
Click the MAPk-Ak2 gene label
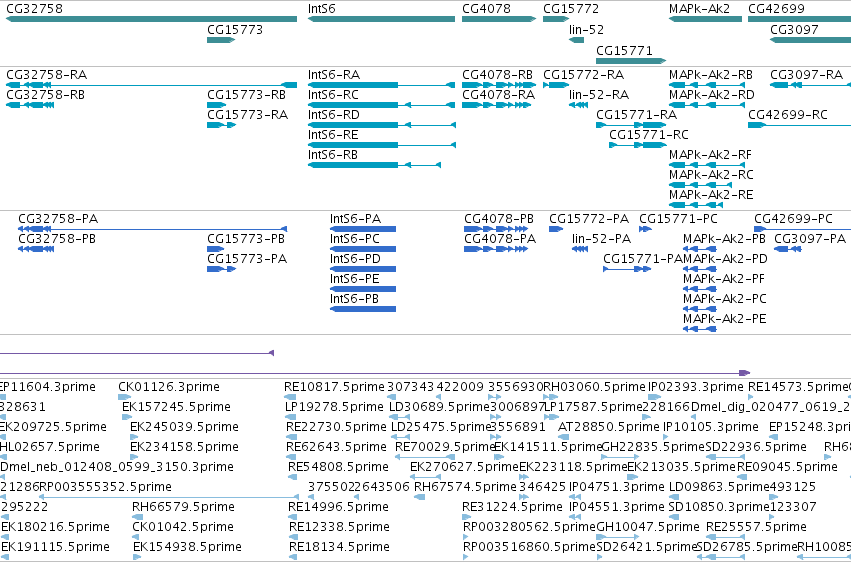pyautogui.click(x=700, y=9)
